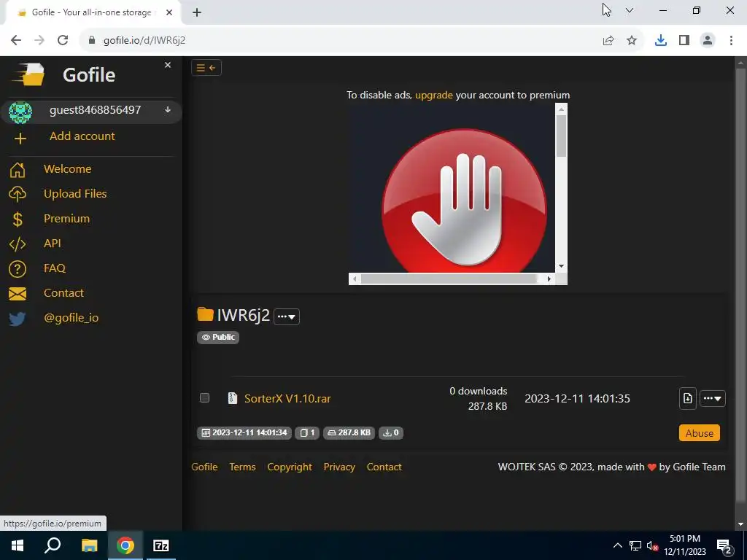The image size is (747, 560).
Task: Expand the guest8468856497 account arrow
Action: 168,110
